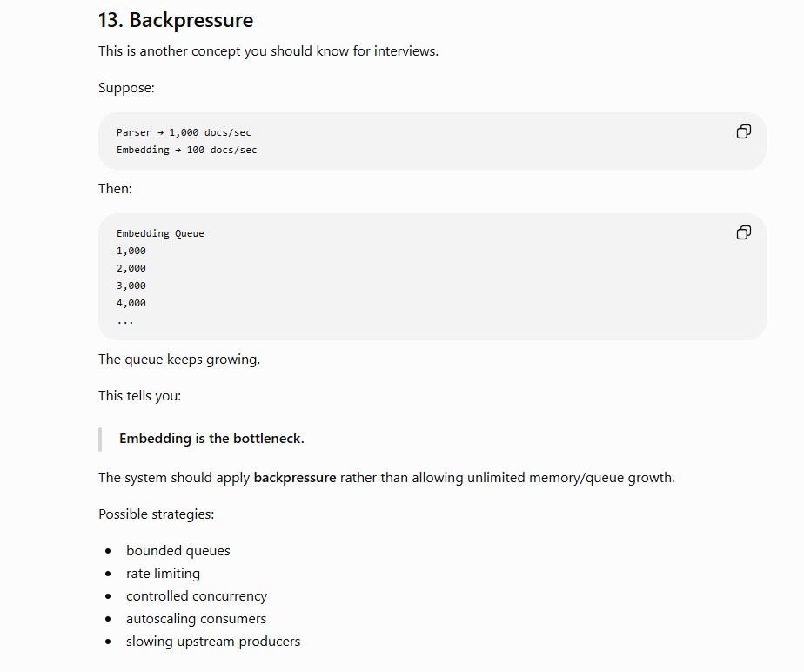The image size is (804, 672).
Task: Click the 'Embedding Queue' code title
Action: click(160, 233)
